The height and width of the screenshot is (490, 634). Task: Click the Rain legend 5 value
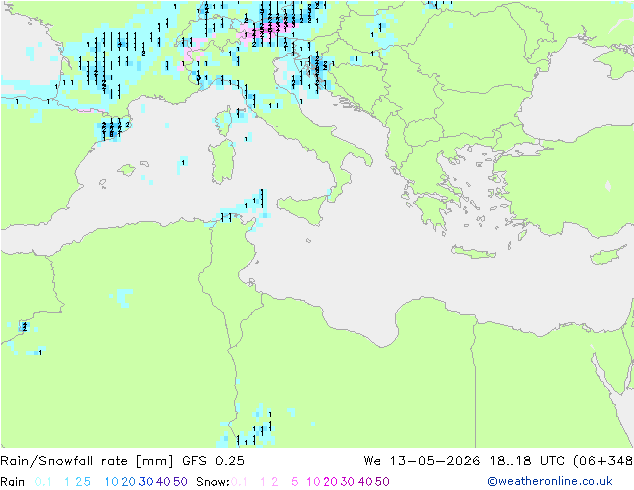coord(87,482)
